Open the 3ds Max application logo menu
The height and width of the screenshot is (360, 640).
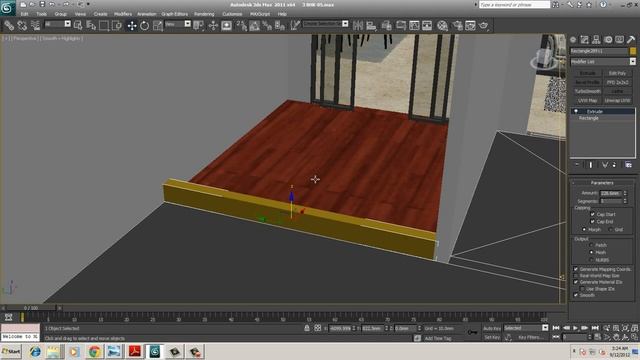pyautogui.click(x=8, y=8)
